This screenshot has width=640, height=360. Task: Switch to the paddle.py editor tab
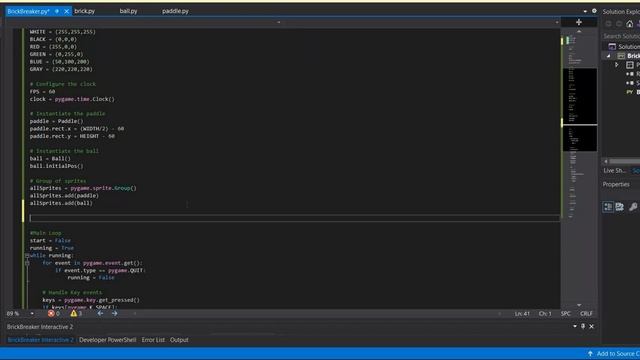coord(175,11)
